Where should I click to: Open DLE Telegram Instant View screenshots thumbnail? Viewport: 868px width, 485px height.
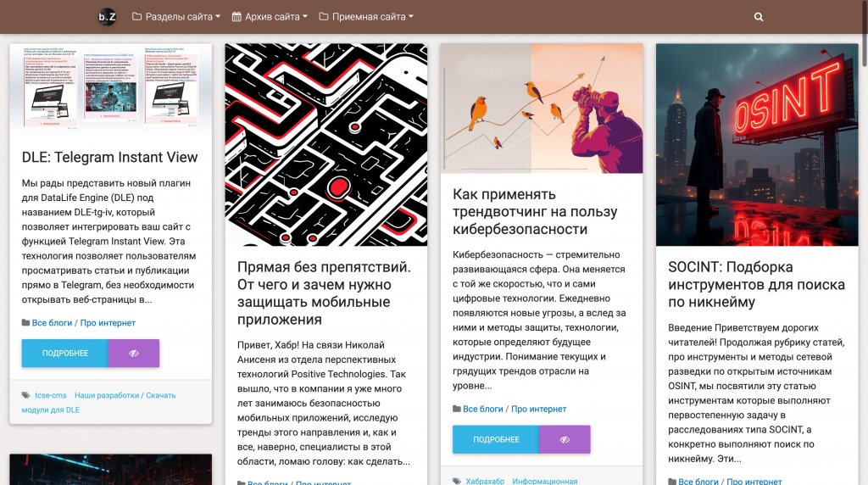111,87
